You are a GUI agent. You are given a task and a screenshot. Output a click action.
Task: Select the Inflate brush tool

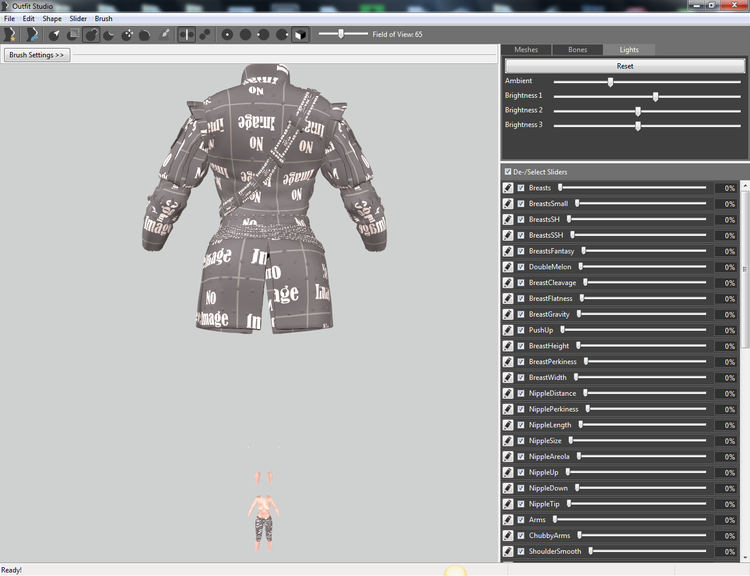[91, 34]
